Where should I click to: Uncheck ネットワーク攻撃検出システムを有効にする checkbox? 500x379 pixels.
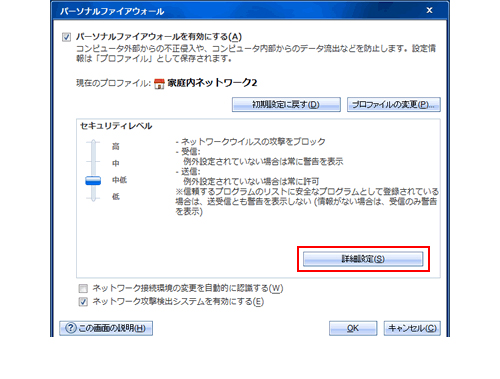pos(83,302)
